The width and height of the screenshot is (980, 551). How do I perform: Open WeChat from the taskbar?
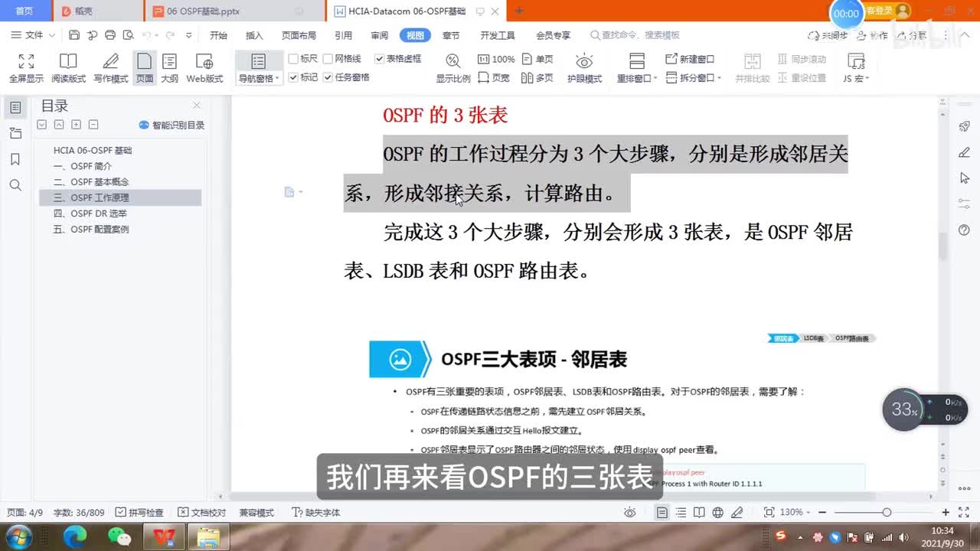119,536
